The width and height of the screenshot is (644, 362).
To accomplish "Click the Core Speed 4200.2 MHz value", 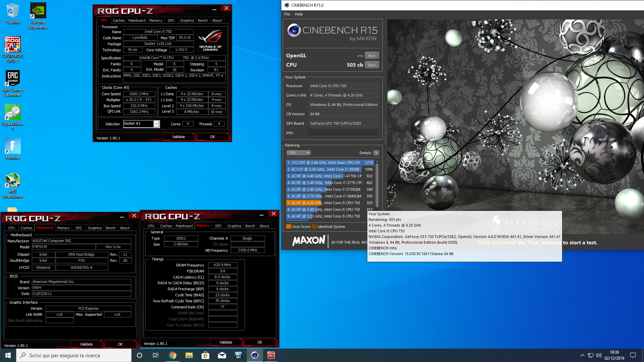I will 139,94.
